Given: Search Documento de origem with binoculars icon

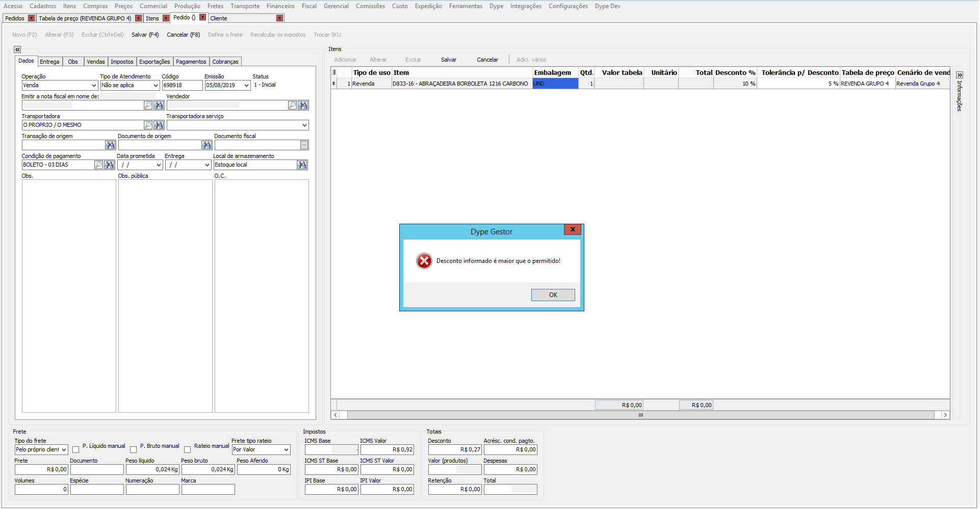Looking at the screenshot, I should pos(207,145).
